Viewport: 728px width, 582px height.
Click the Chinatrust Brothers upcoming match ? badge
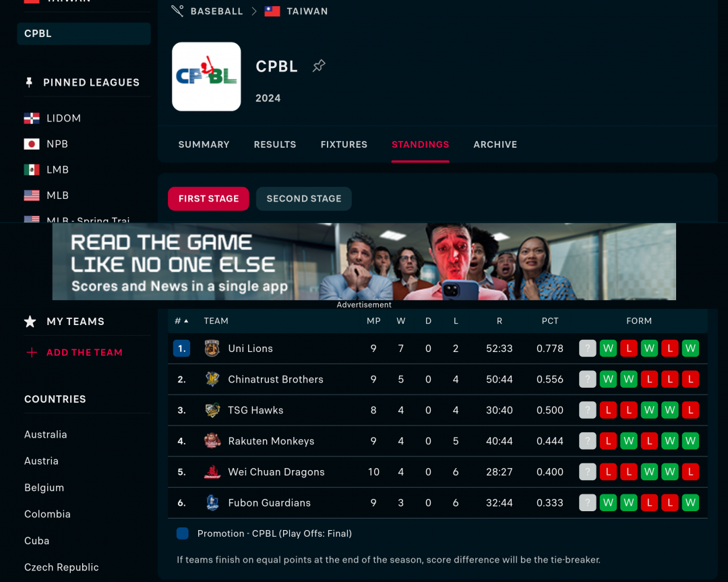tap(587, 380)
